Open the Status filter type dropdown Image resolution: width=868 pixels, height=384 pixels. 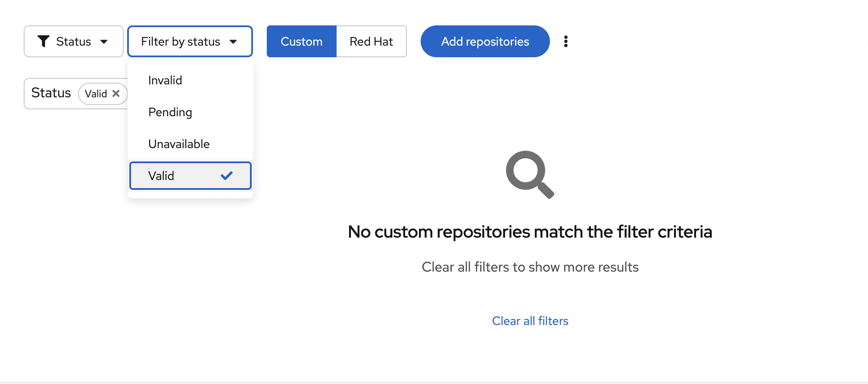[74, 41]
